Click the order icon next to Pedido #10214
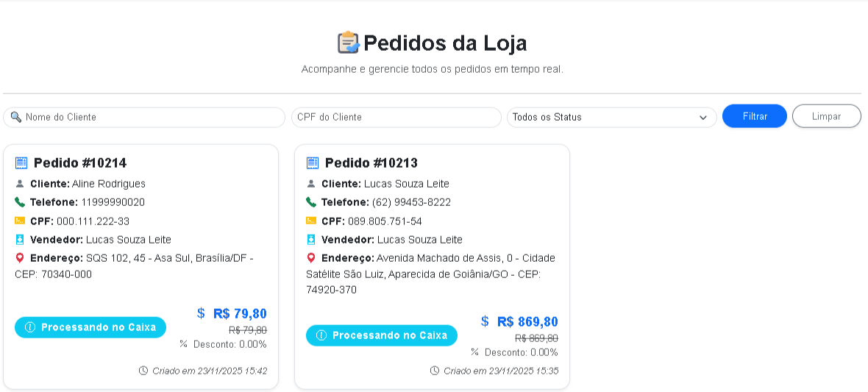Viewport: 868px width, 392px height. coord(21,163)
